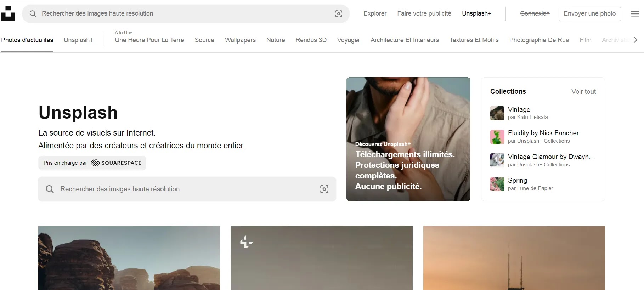Select the Unsplash+ category tab

pos(79,40)
